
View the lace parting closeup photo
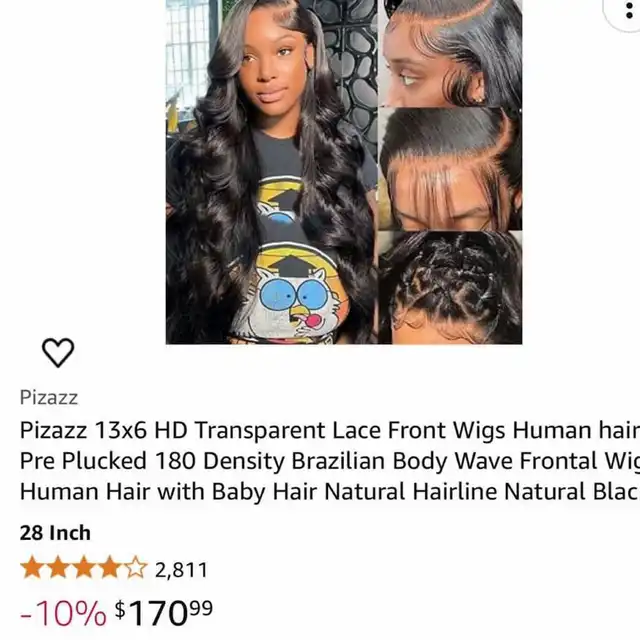451,169
